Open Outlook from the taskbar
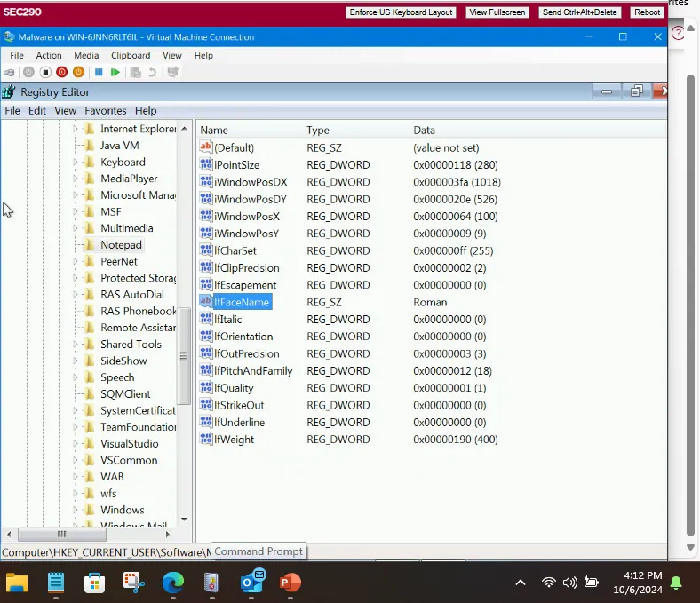The height and width of the screenshot is (603, 700). 251,581
